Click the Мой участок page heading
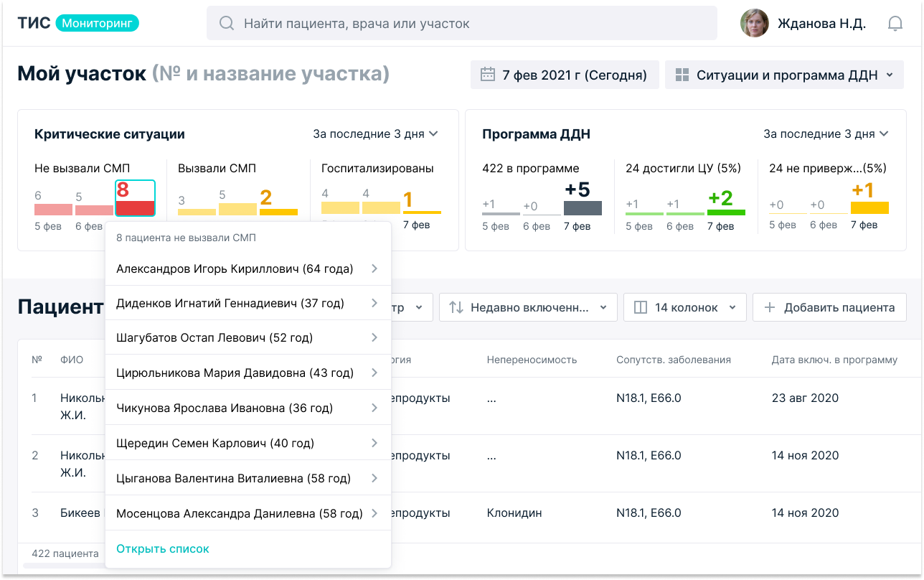Screen dimensions: 924x580 82,73
